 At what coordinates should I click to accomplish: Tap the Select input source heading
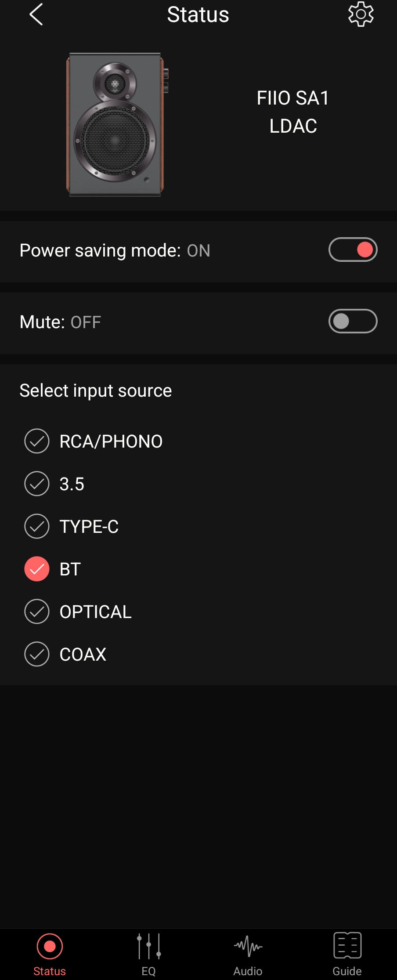coord(96,391)
